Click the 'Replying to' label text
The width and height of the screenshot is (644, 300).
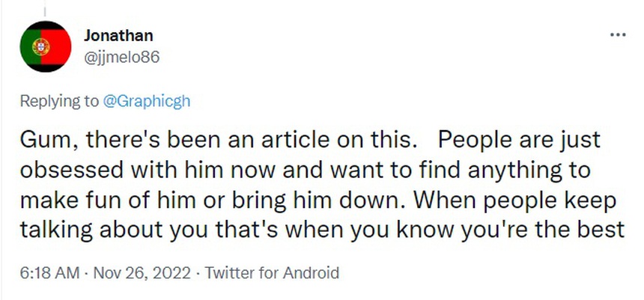(x=57, y=102)
